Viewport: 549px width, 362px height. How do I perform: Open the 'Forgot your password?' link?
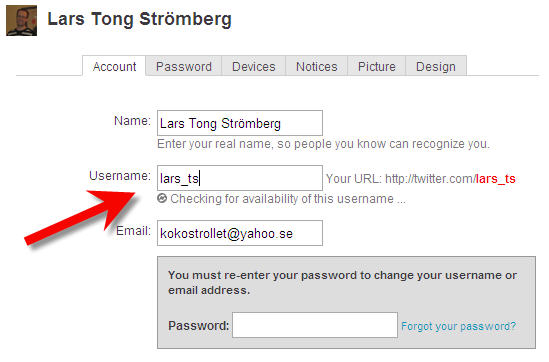coord(458,326)
